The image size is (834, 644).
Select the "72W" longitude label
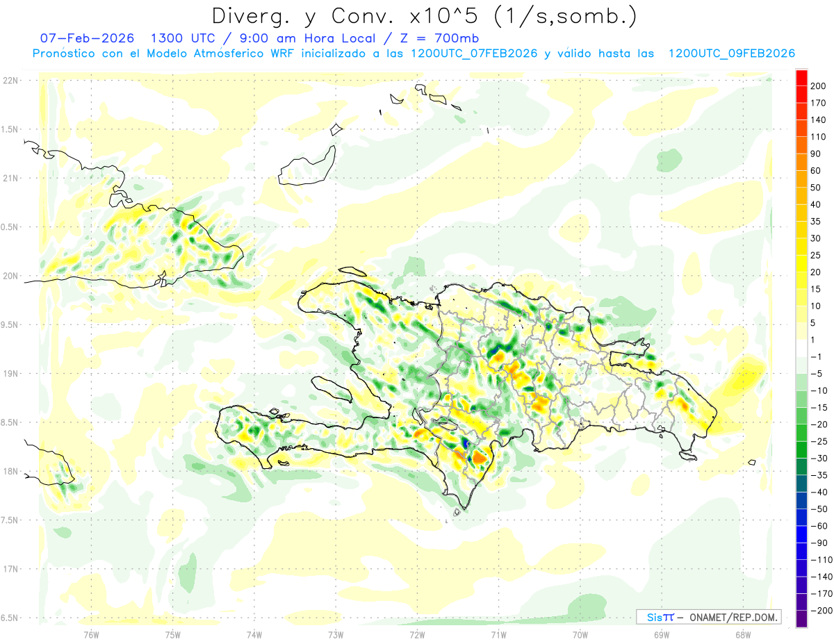(417, 634)
